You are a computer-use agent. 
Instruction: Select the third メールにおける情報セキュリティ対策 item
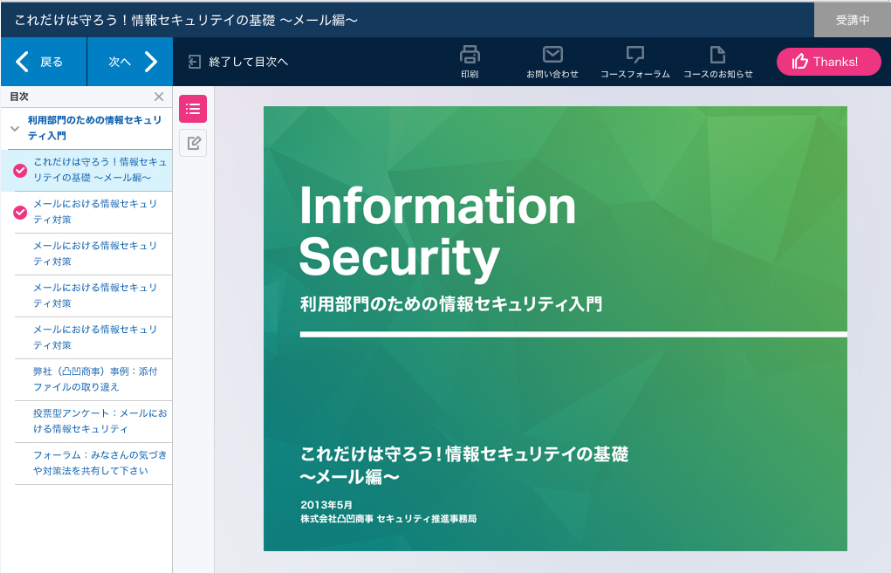[x=95, y=295]
